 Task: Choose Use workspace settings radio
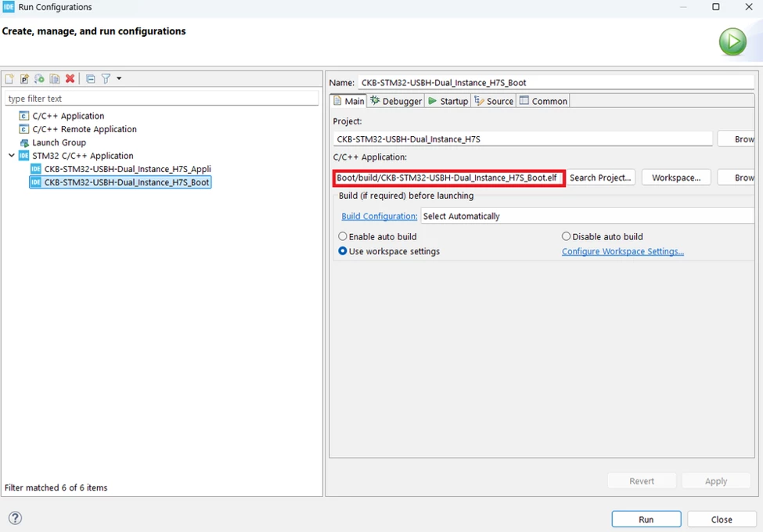tap(343, 251)
